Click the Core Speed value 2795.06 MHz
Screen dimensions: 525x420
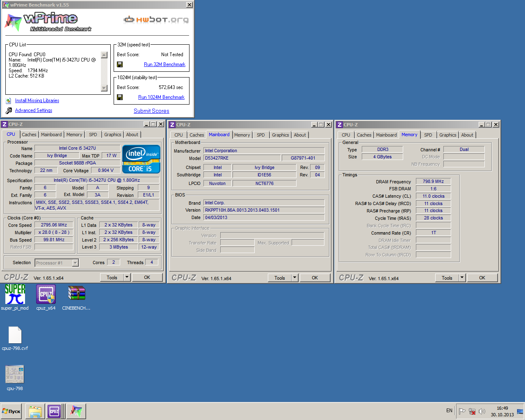[54, 225]
